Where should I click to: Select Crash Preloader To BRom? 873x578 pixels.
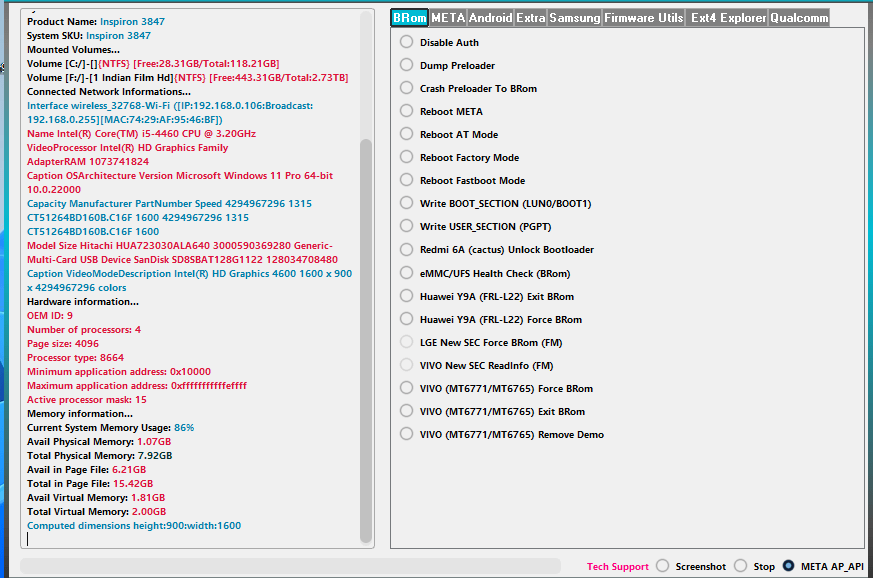[x=407, y=88]
